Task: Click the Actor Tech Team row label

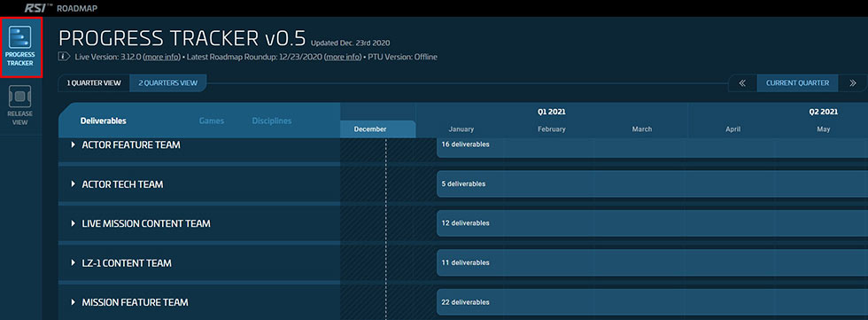Action: pyautogui.click(x=122, y=184)
